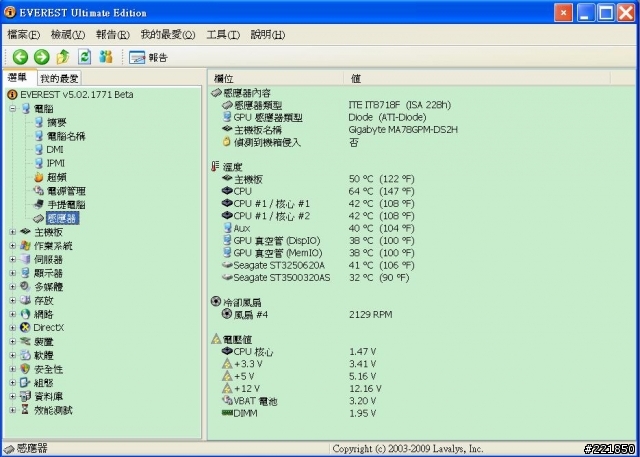Refresh the page with the refresh icon
The width and height of the screenshot is (640, 457).
pyautogui.click(x=84, y=57)
